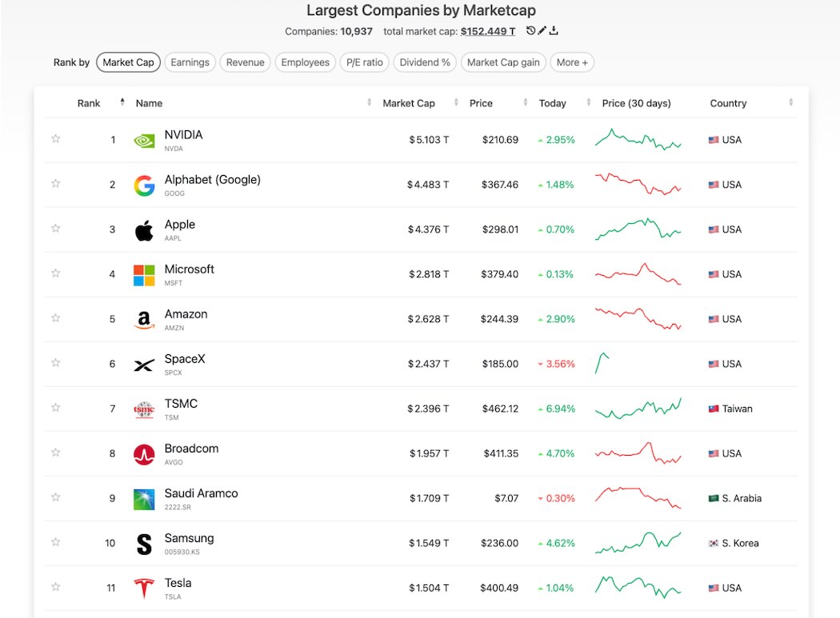840x618 pixels.
Task: Click the pencil edit icon
Action: click(x=542, y=30)
